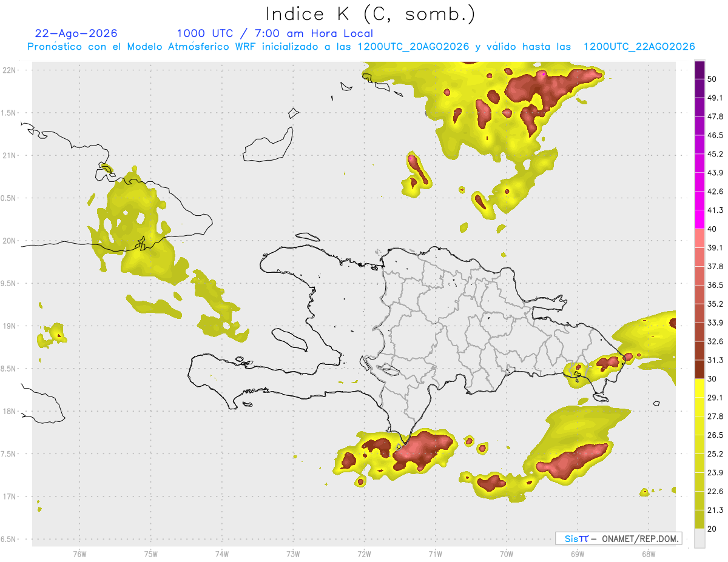
Task: Click the color bar value 31.3
Action: 715,360
